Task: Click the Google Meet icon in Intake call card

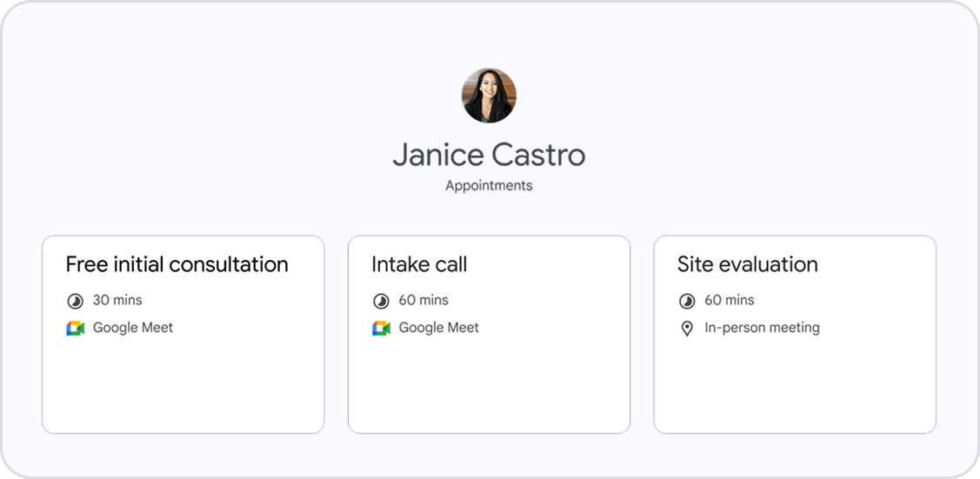Action: pyautogui.click(x=381, y=329)
